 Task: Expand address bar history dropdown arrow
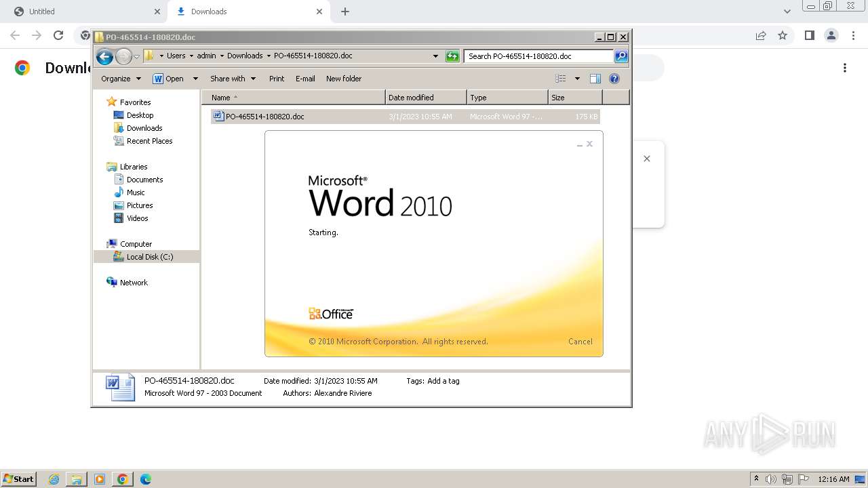point(435,56)
